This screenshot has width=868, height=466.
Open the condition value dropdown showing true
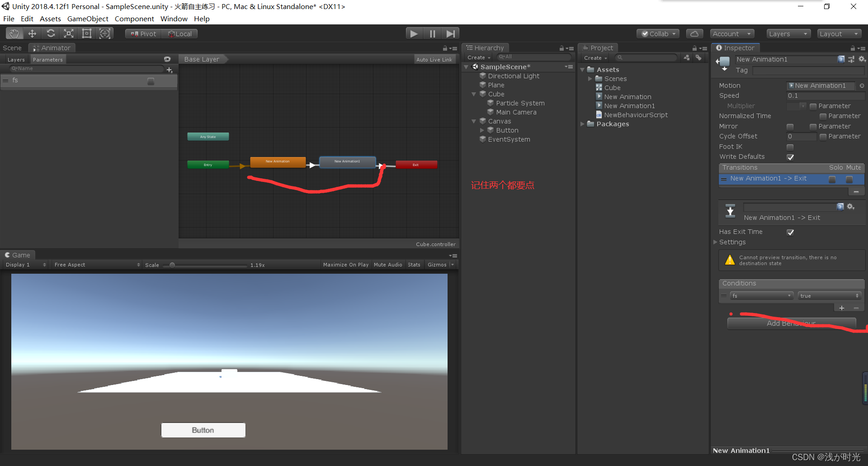(829, 296)
